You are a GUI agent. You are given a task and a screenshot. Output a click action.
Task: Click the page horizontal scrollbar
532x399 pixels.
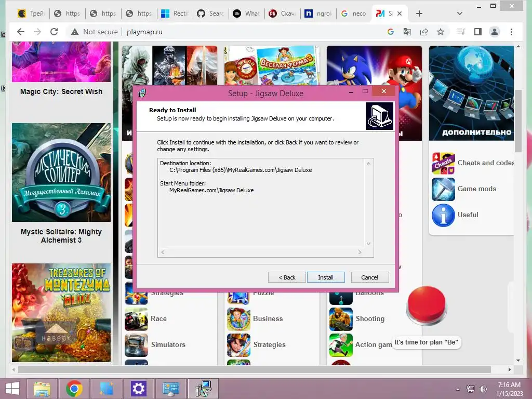tap(255, 369)
